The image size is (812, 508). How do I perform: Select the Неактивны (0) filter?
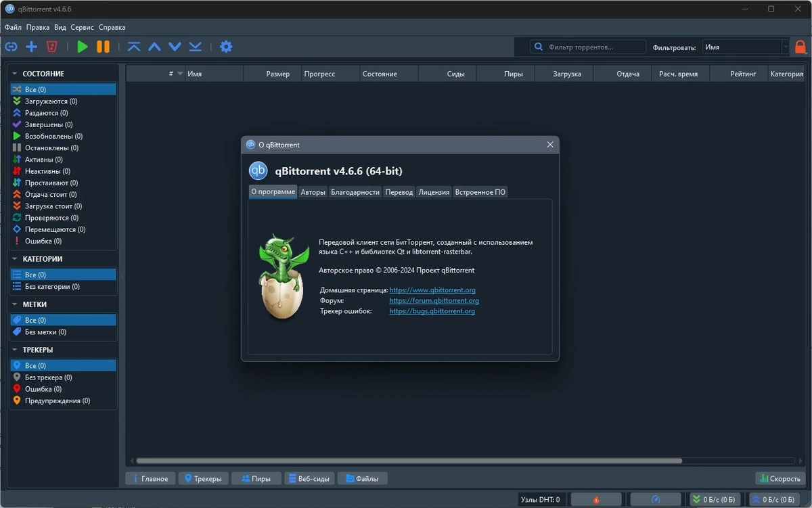tap(63, 171)
